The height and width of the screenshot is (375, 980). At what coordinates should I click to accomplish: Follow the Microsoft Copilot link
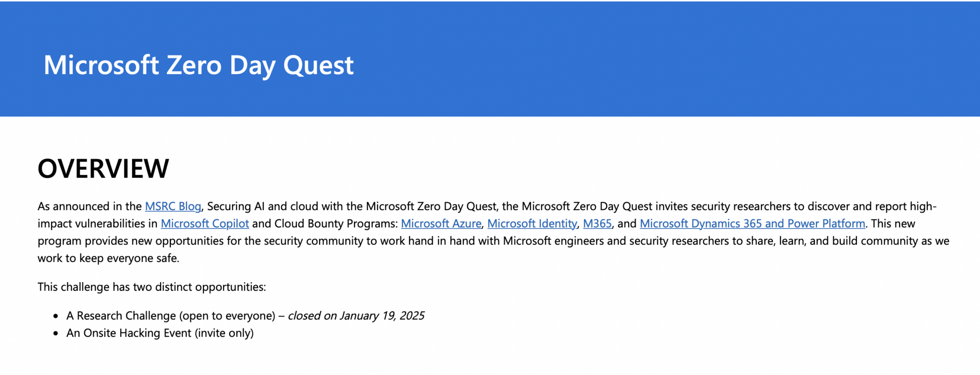[x=205, y=224]
